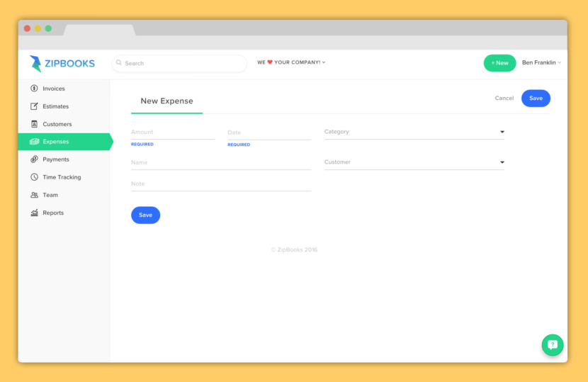Click the ZipBooks logo
588x382 pixels.
click(x=62, y=63)
